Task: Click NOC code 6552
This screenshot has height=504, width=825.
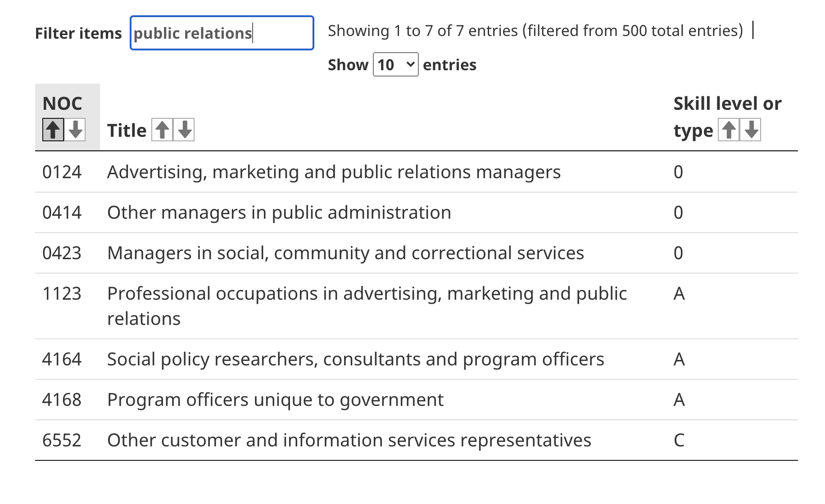Action: [62, 440]
